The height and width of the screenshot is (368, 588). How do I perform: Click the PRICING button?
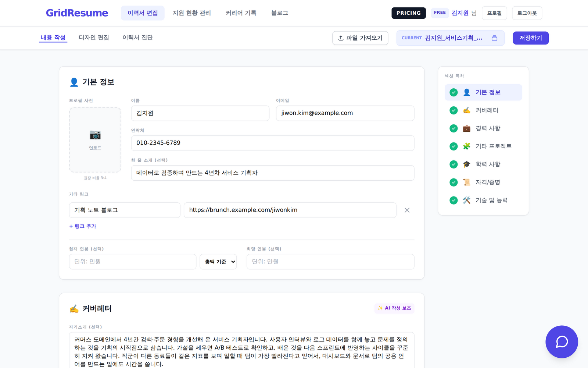coord(409,13)
